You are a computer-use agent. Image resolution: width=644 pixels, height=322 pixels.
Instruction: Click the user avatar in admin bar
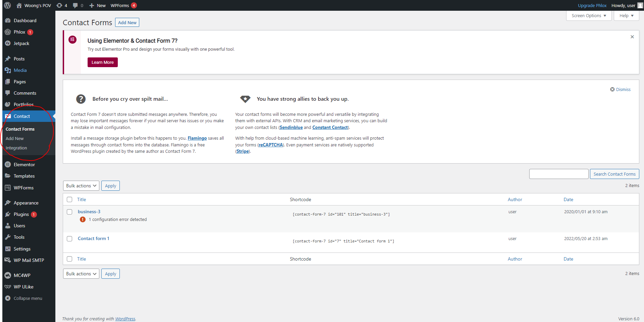(x=640, y=5)
